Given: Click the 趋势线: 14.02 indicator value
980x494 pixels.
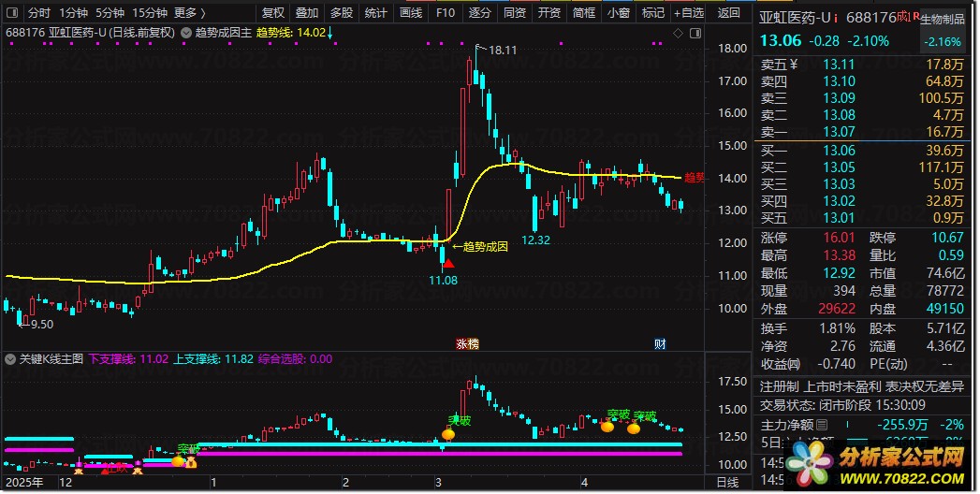Looking at the screenshot, I should [x=291, y=33].
